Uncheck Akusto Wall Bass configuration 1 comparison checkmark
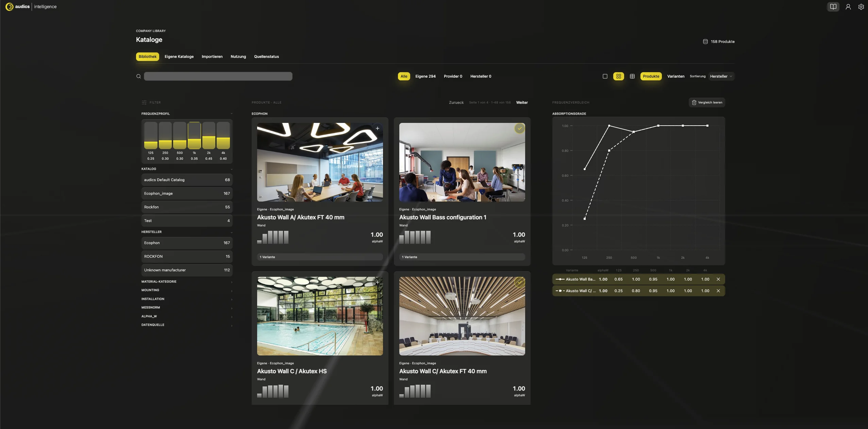868x429 pixels. coord(519,128)
